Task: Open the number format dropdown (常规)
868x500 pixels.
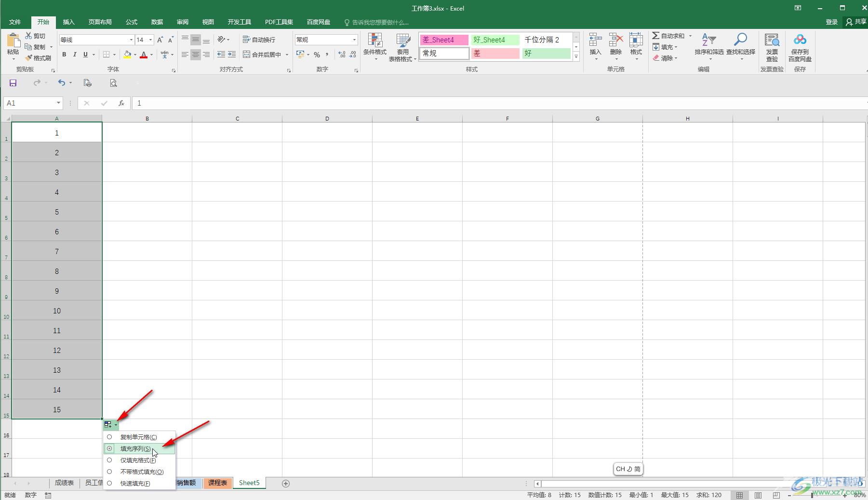Action: tap(354, 40)
